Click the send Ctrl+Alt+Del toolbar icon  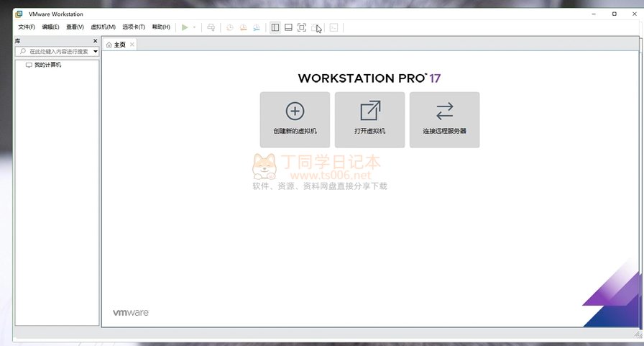click(x=211, y=27)
